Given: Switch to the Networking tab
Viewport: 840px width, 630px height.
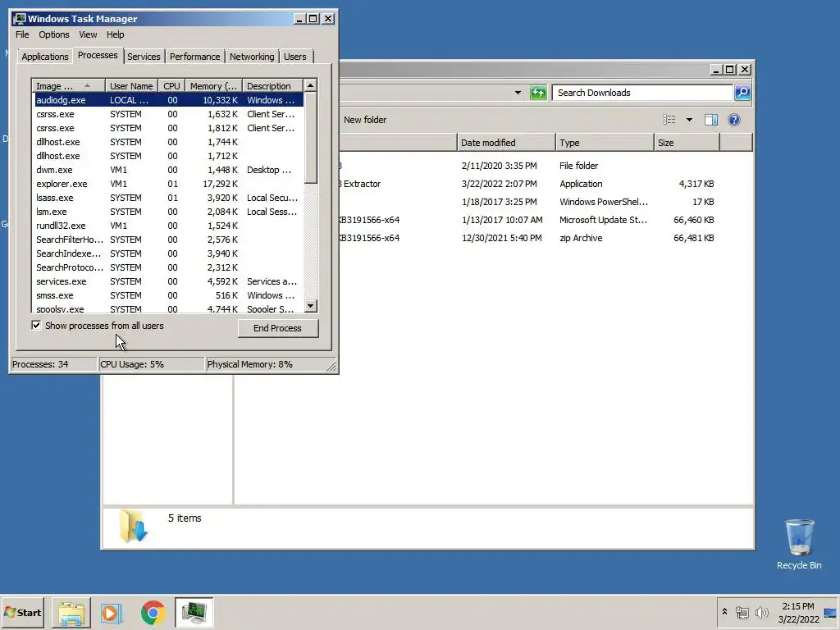Looking at the screenshot, I should click(252, 57).
